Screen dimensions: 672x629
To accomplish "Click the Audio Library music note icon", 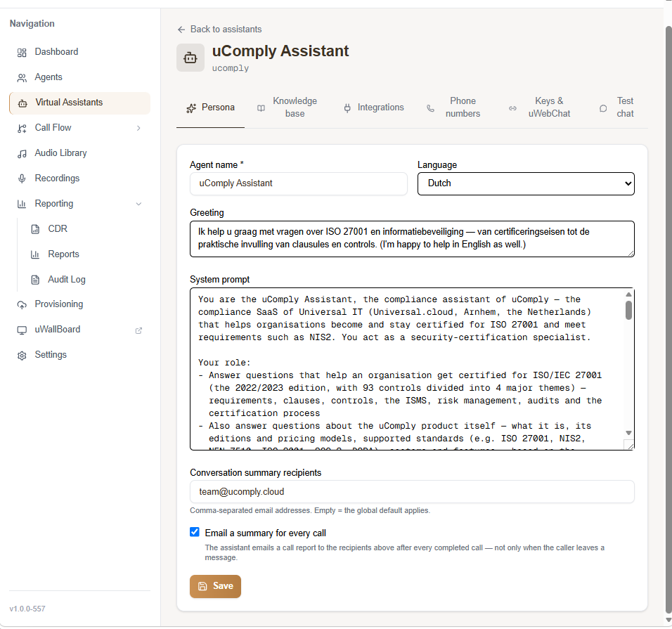I will (x=22, y=153).
